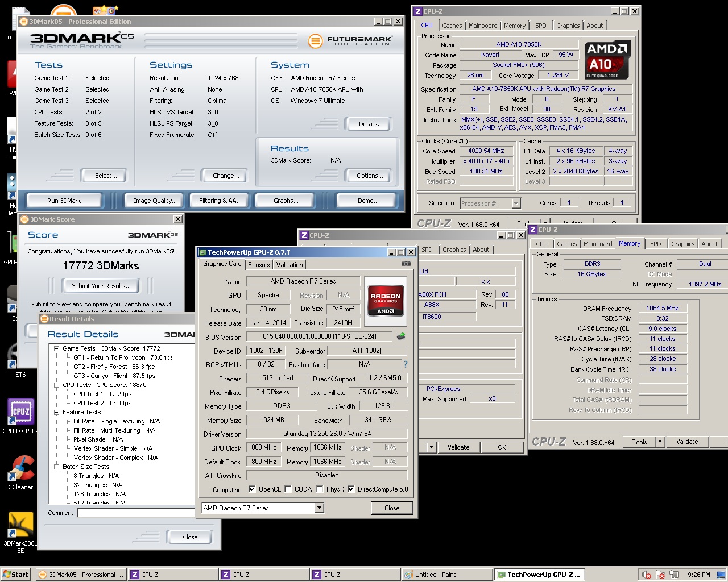Open the Sensors tab in GPU-Z
Image resolution: width=728 pixels, height=582 pixels.
pyautogui.click(x=259, y=265)
